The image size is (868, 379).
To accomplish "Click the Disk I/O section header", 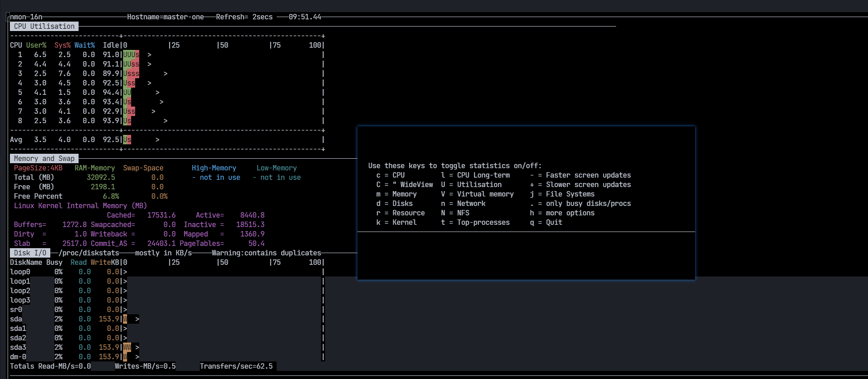I will 30,253.
